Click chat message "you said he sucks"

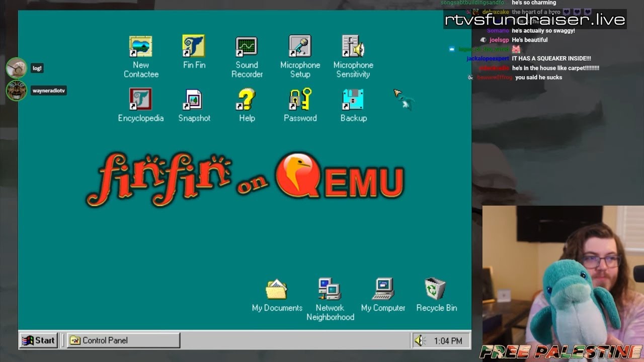pos(539,77)
